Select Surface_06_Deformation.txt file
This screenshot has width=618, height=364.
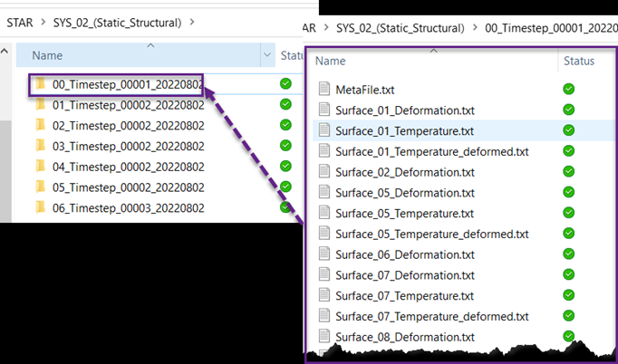pyautogui.click(x=404, y=254)
